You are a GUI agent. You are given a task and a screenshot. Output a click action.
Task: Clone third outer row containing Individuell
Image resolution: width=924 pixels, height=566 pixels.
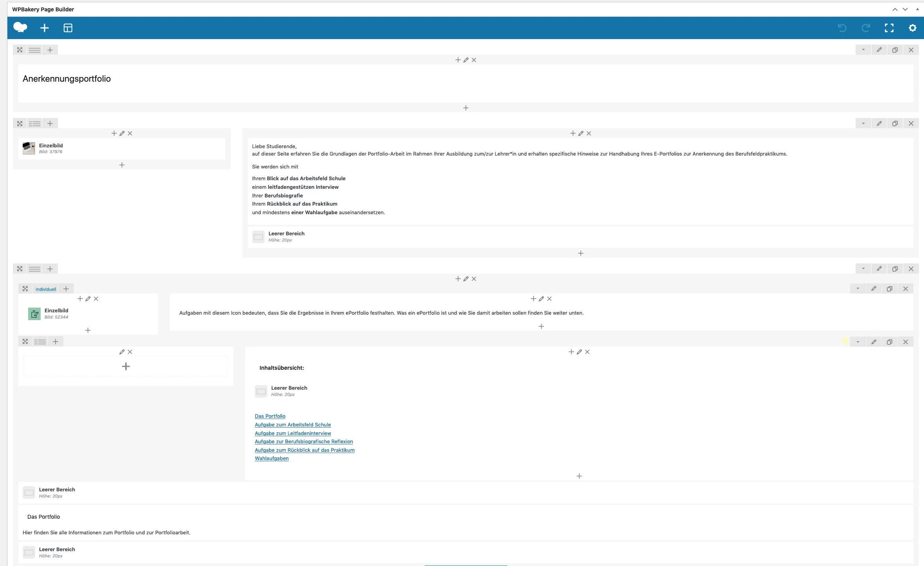click(895, 269)
